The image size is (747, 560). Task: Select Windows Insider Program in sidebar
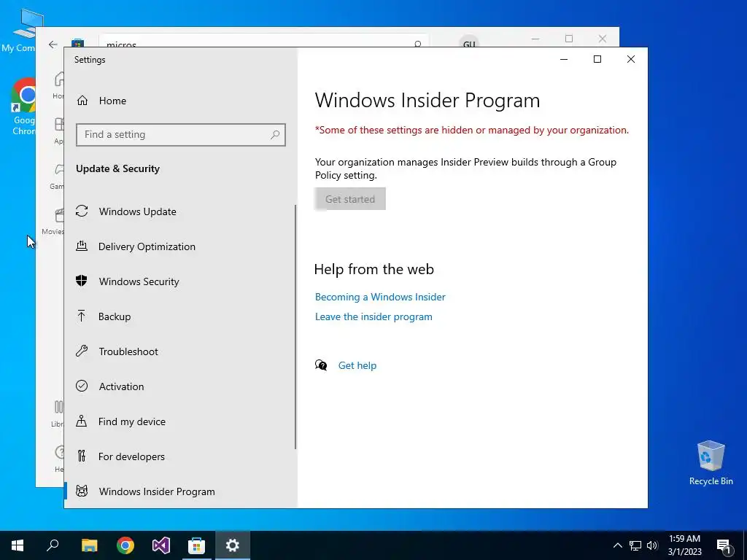179,491
